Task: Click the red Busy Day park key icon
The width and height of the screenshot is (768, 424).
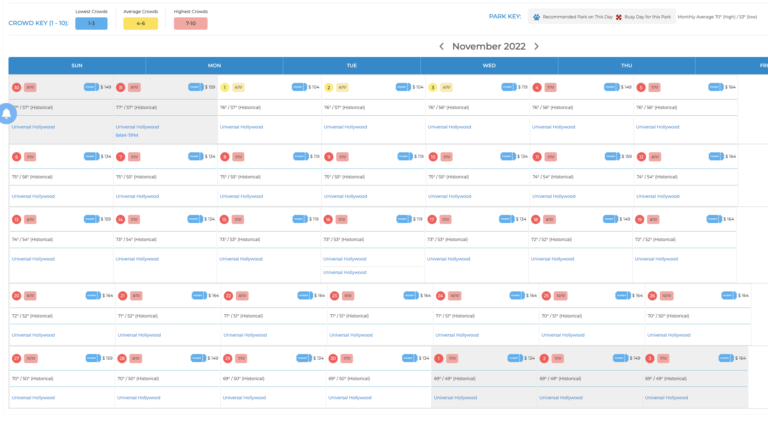Action: coord(619,17)
